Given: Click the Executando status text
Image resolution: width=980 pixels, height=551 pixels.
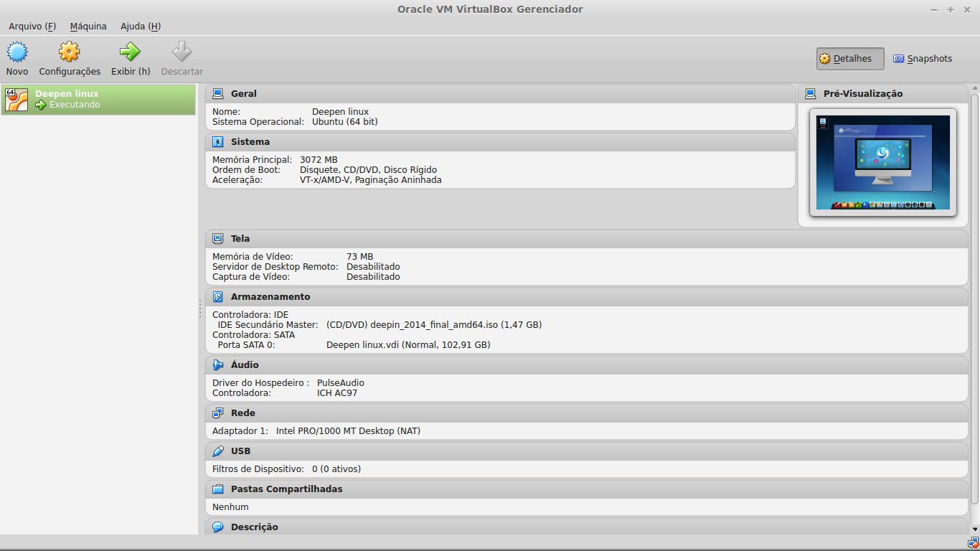Looking at the screenshot, I should click(75, 105).
